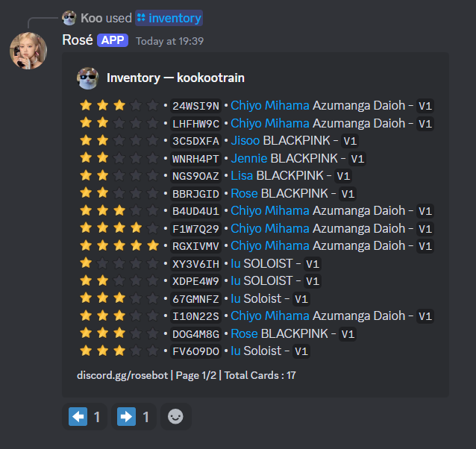476x449 pixels.
Task: Open Chiyo Mihama link for card F1W7Q29
Action: coord(270,228)
